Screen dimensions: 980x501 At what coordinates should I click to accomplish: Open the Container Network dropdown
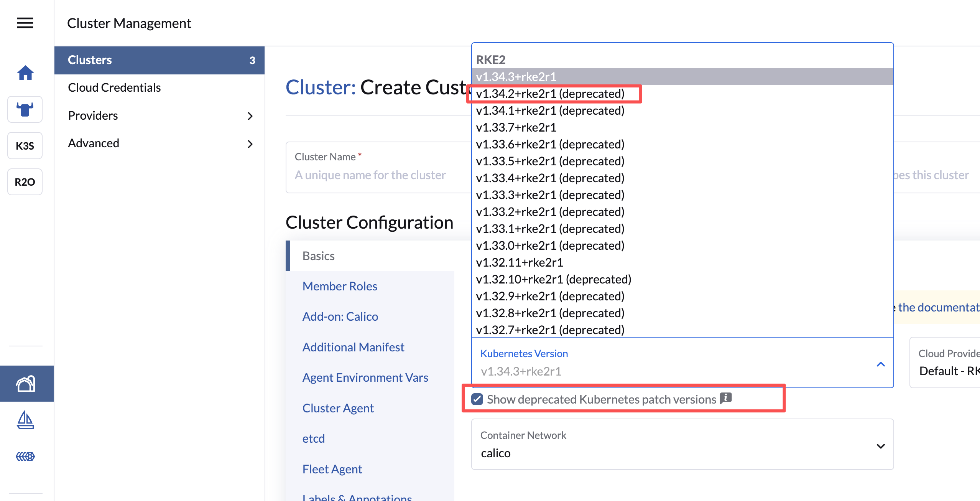click(682, 445)
